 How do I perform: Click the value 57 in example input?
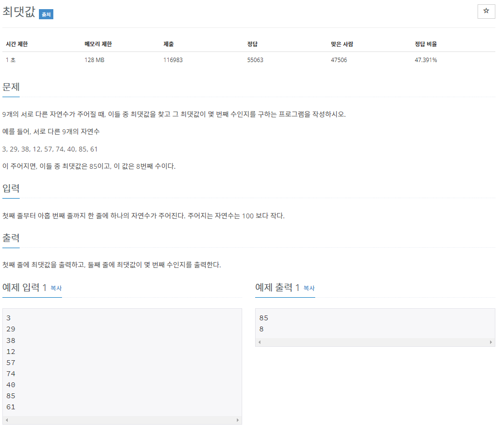[x=11, y=363]
